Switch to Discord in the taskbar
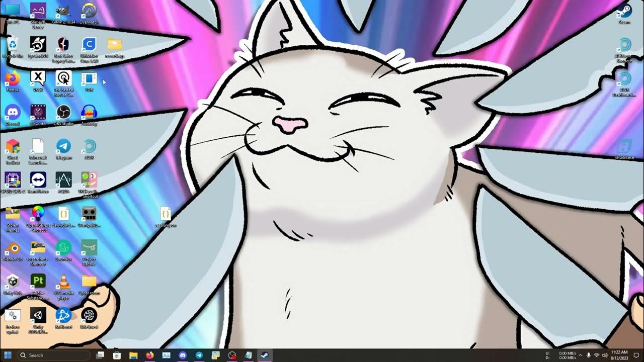This screenshot has height=362, width=644. pyautogui.click(x=182, y=355)
